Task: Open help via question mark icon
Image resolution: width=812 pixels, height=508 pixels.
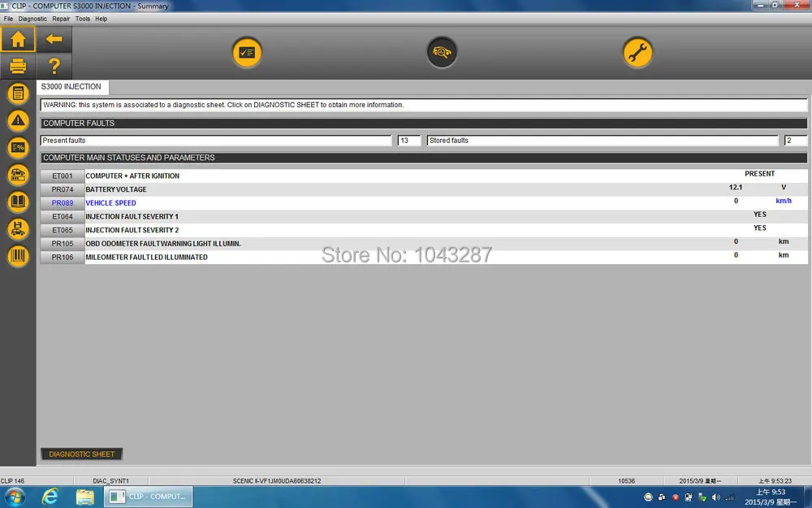Action: [x=54, y=67]
